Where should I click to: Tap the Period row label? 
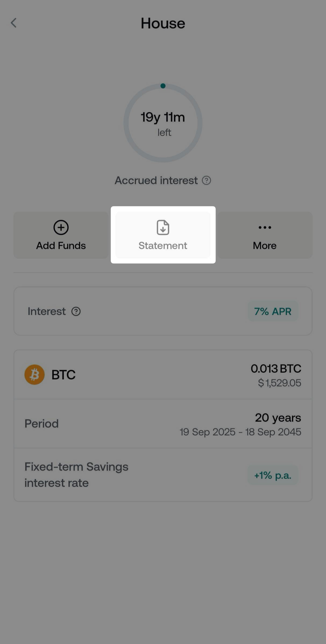tap(42, 424)
